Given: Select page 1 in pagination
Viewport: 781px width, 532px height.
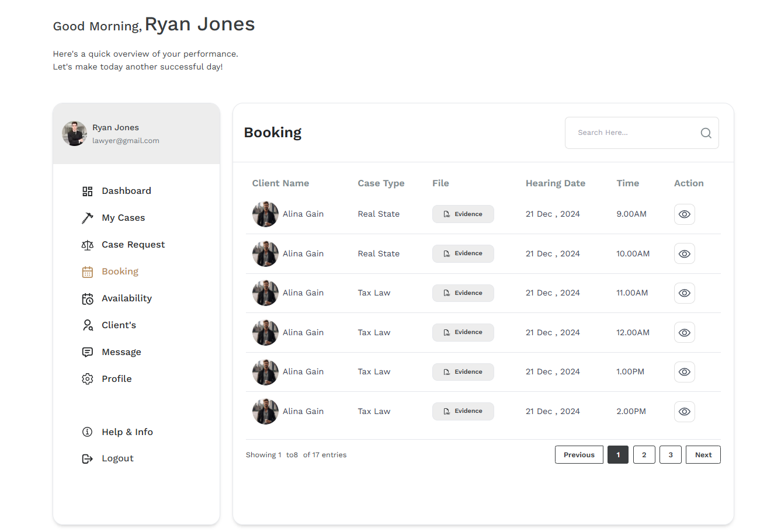Looking at the screenshot, I should pos(618,455).
